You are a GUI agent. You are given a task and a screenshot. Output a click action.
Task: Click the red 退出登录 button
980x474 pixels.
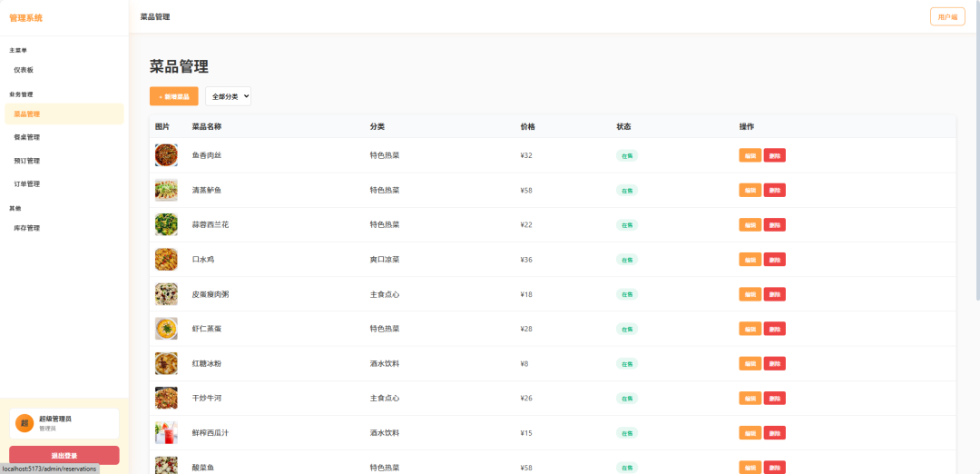64,455
